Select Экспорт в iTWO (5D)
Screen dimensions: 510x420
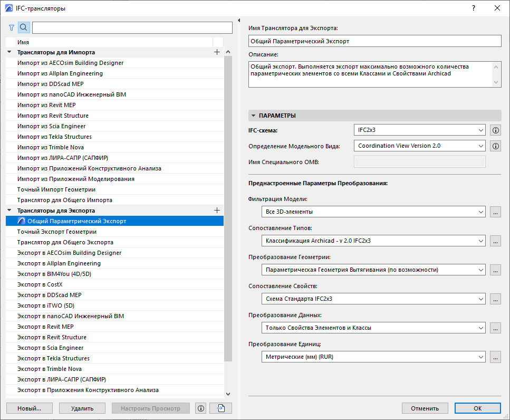click(114, 306)
